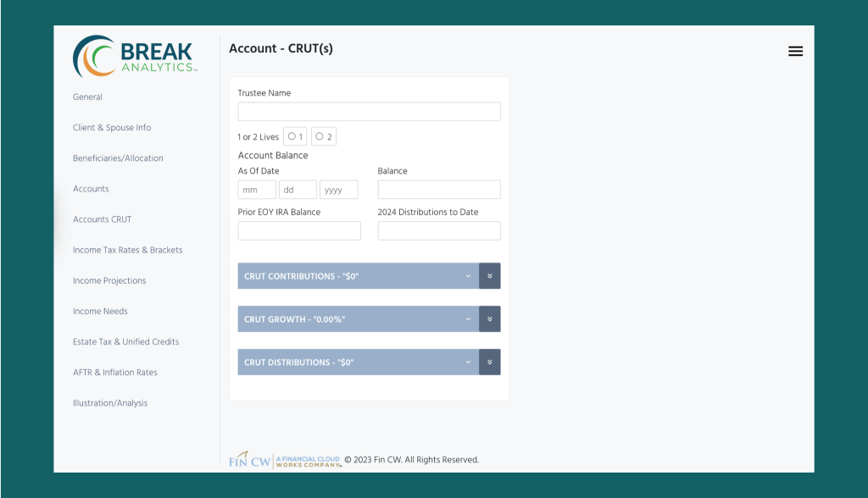Open Income Tax Rates & Brackets
The height and width of the screenshot is (498, 868).
tap(128, 250)
